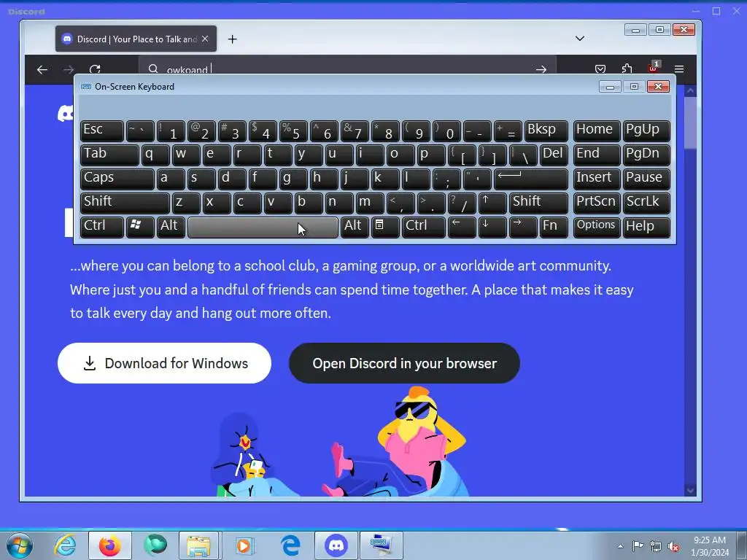747x560 pixels.
Task: Toggle the Fn key
Action: tap(554, 227)
